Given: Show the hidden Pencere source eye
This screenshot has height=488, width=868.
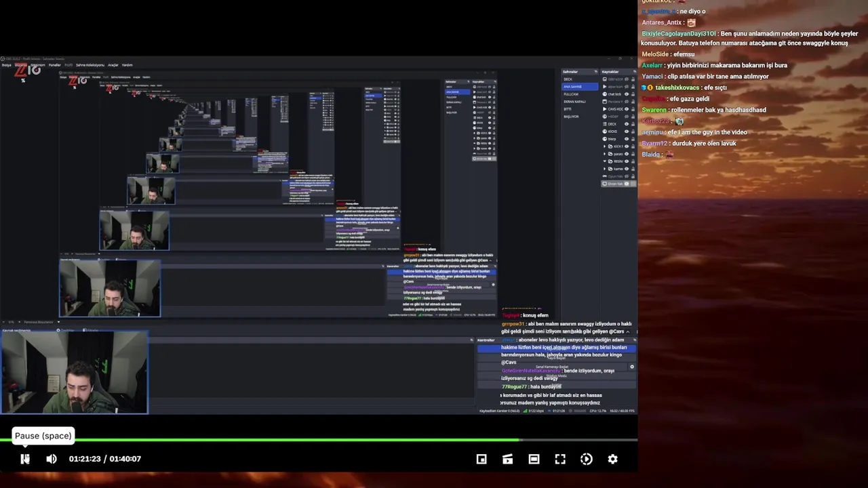Looking at the screenshot, I should 627,102.
